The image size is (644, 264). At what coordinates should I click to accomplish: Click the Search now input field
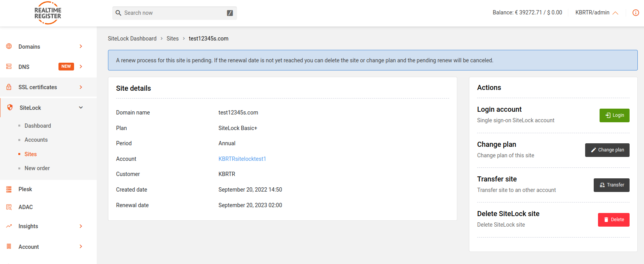(175, 13)
